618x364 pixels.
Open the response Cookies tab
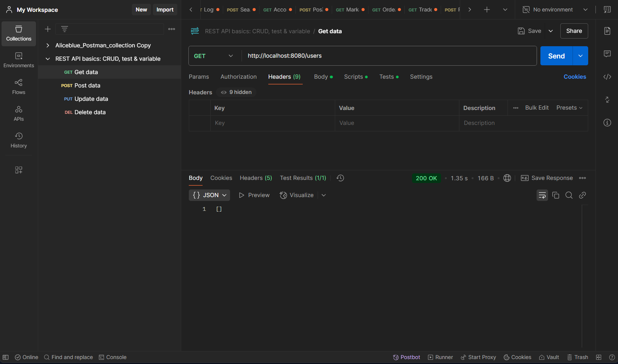221,178
